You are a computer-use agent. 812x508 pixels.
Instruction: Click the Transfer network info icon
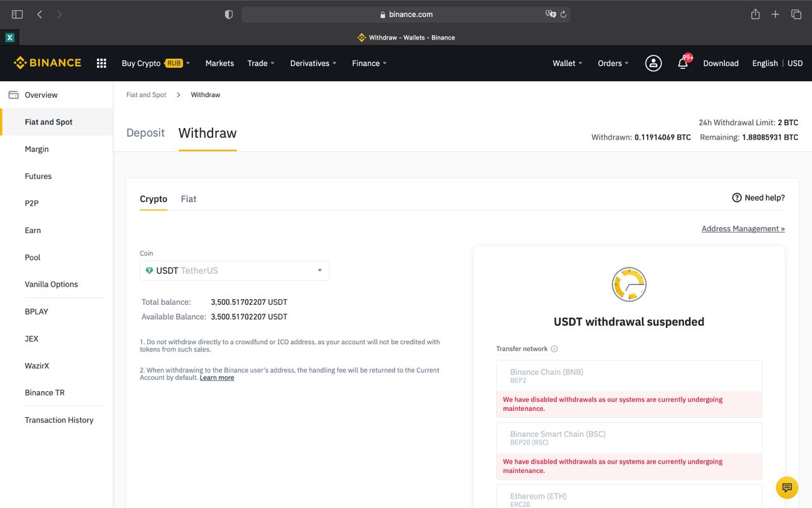554,349
